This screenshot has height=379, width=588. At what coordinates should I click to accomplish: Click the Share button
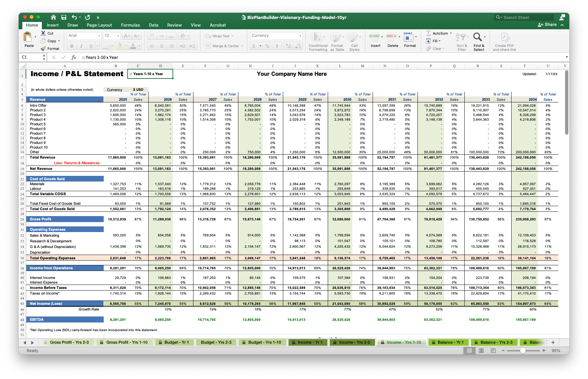[547, 25]
